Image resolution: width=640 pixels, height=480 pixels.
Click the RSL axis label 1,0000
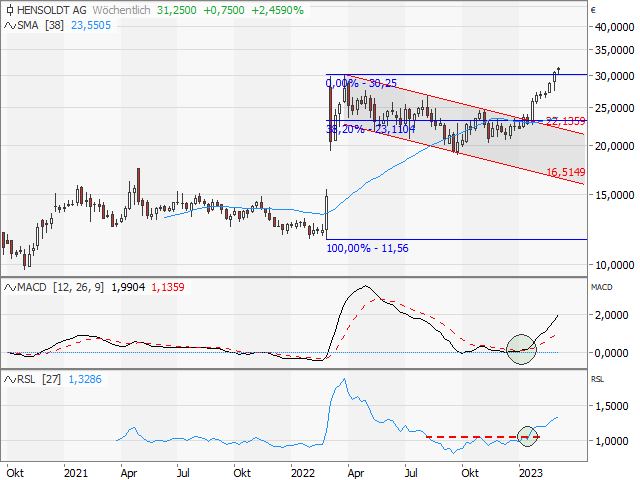coord(611,441)
